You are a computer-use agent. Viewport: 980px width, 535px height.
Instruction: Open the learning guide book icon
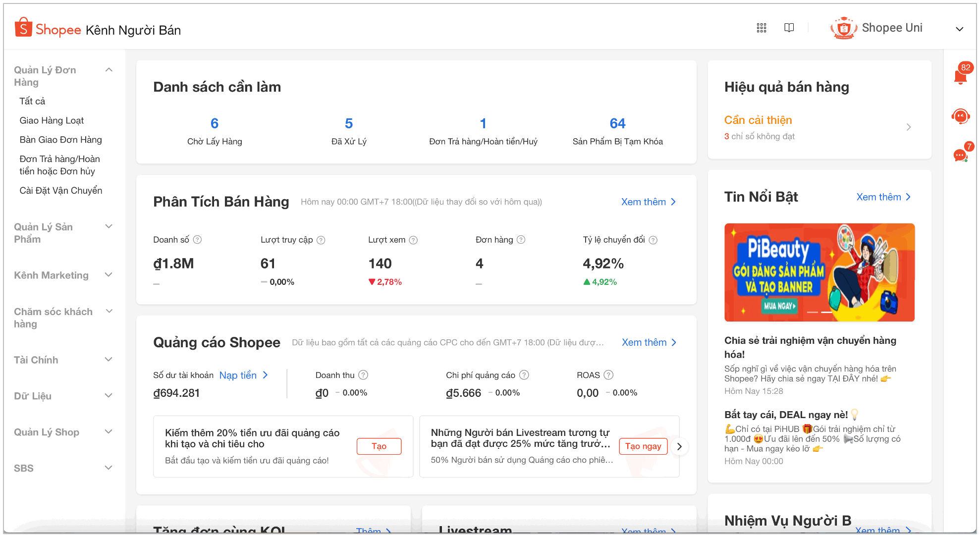[789, 28]
